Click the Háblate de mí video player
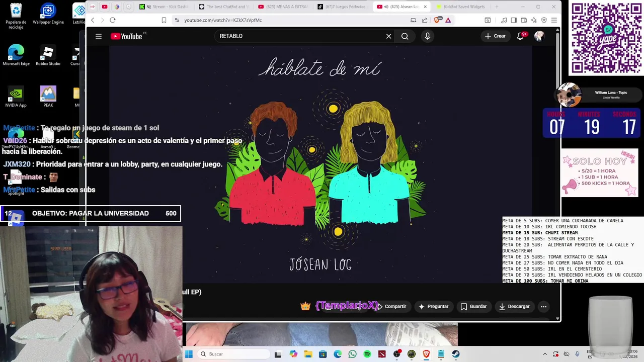The image size is (644, 362). point(320,165)
